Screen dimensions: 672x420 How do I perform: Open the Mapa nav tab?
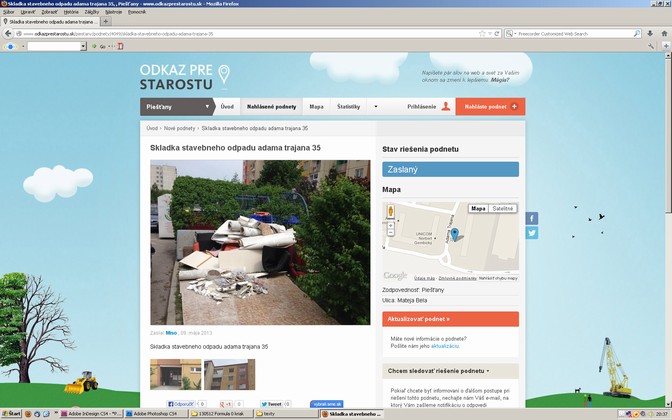pos(316,107)
